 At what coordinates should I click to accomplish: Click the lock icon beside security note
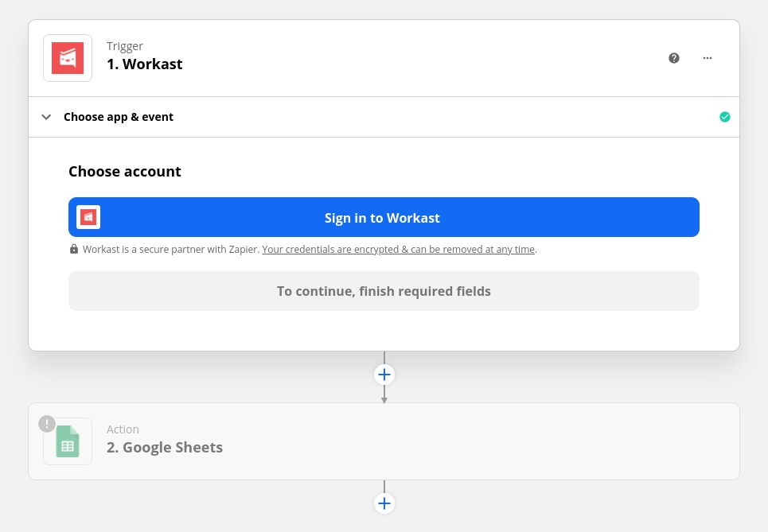(74, 249)
